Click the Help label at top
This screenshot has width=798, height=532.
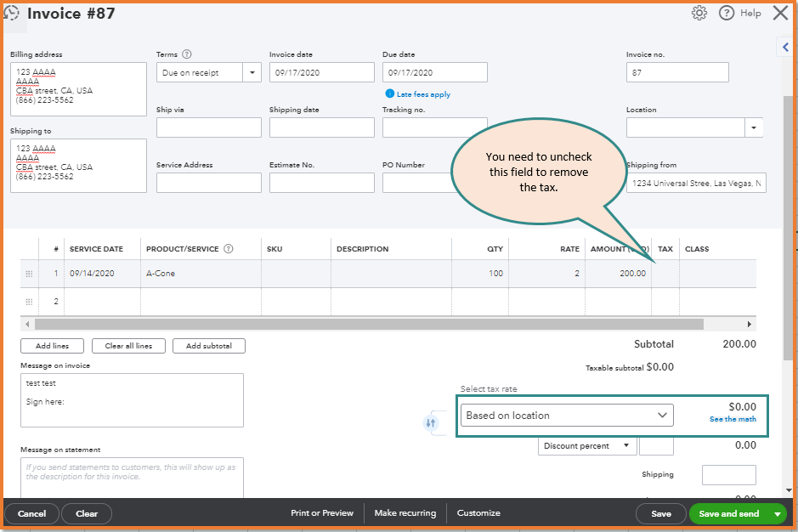pyautogui.click(x=750, y=14)
